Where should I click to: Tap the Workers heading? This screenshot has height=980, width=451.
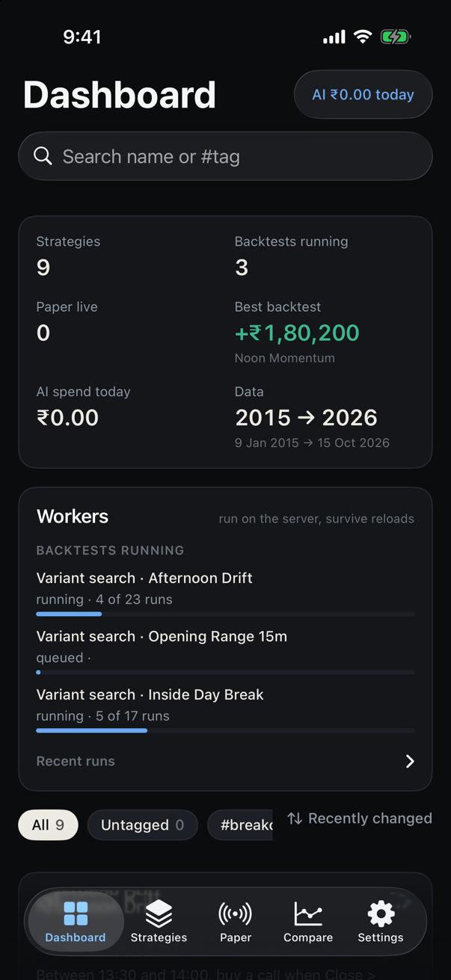point(73,517)
